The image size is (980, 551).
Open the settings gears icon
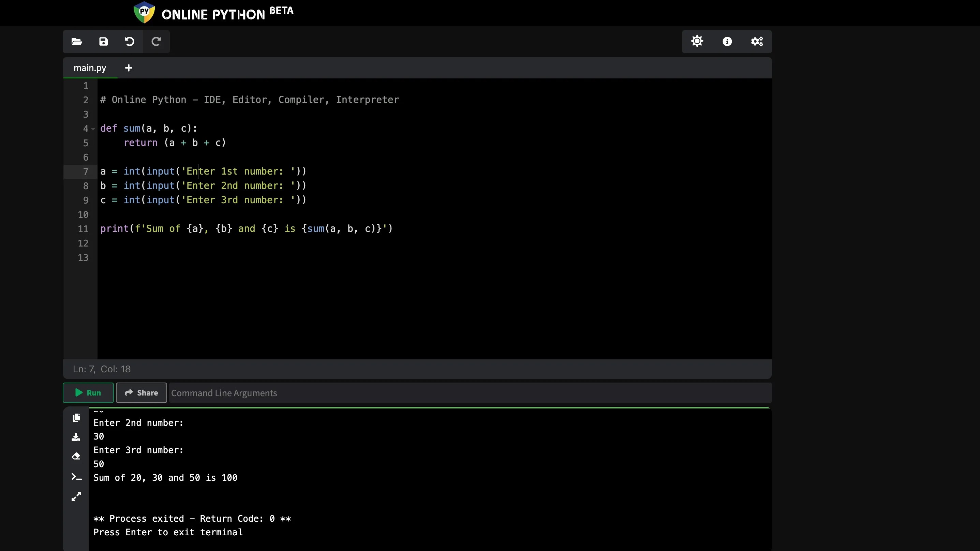click(x=757, y=42)
